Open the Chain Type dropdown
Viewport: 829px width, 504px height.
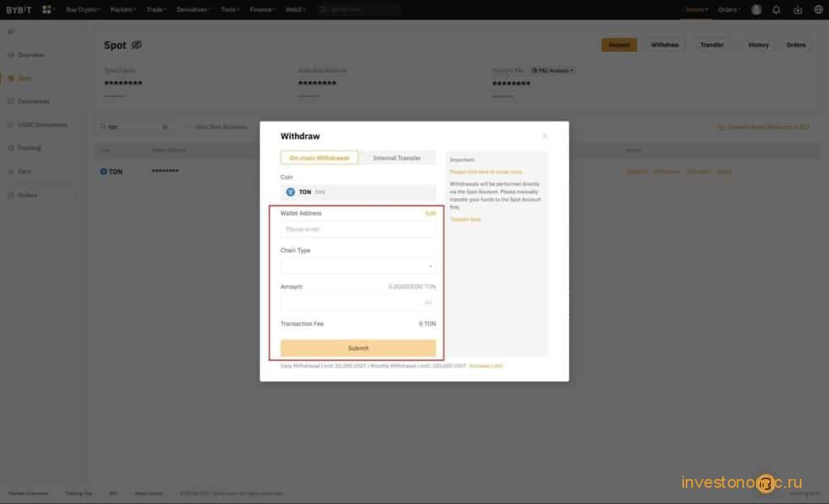point(358,265)
